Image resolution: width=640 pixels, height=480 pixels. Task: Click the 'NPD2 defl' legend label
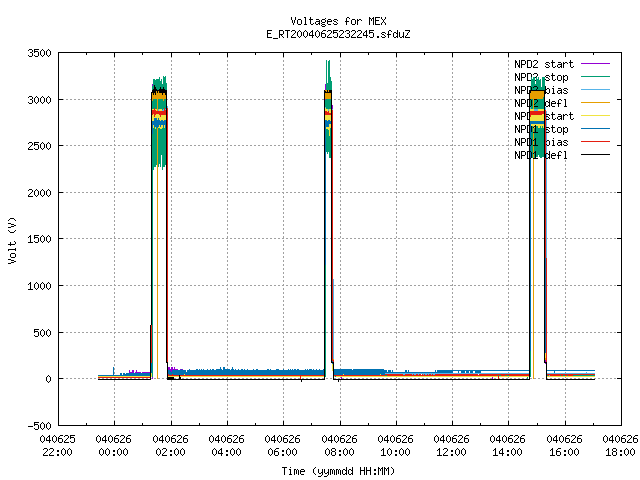click(x=541, y=103)
